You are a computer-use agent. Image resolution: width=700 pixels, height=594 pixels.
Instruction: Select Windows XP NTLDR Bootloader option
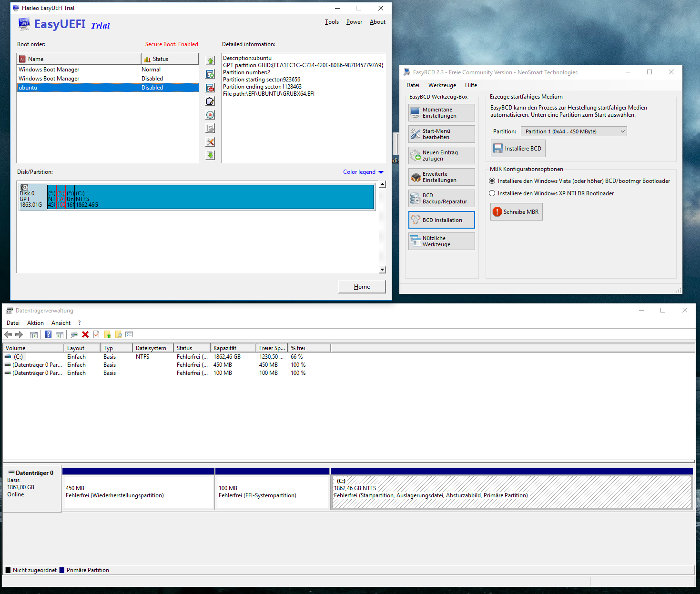[x=492, y=193]
